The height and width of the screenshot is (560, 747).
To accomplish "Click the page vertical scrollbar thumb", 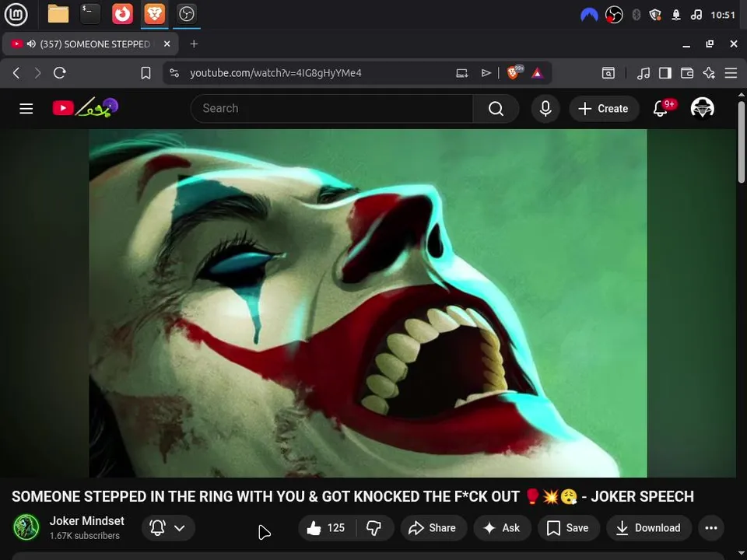I will point(742,142).
